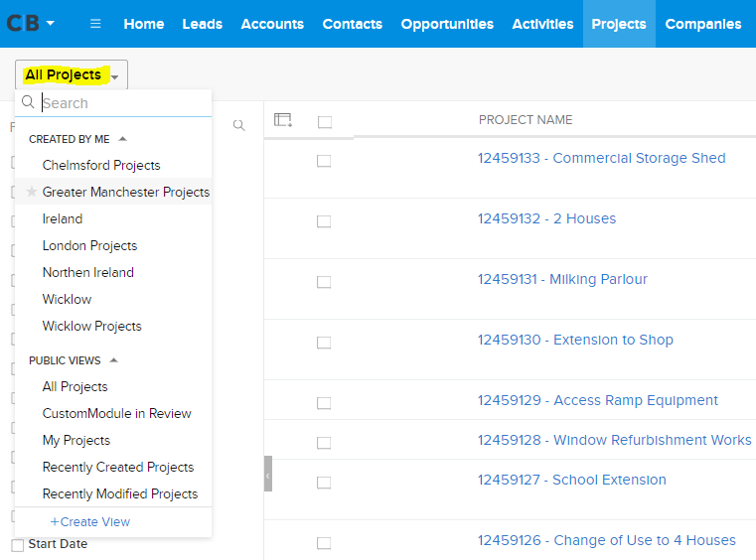Enable the Start Date filter checkbox

point(18,545)
